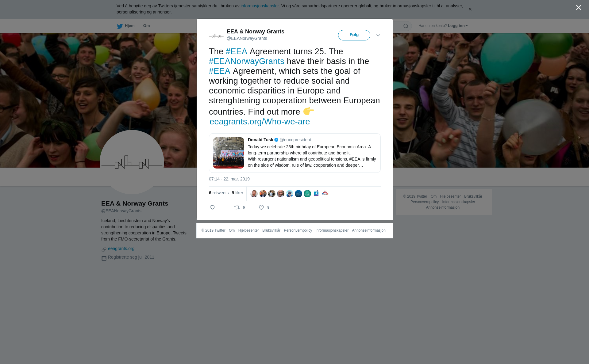Viewport: 589px width, 364px height.
Task: Open eeagrants.org profile website link
Action: coord(121,248)
